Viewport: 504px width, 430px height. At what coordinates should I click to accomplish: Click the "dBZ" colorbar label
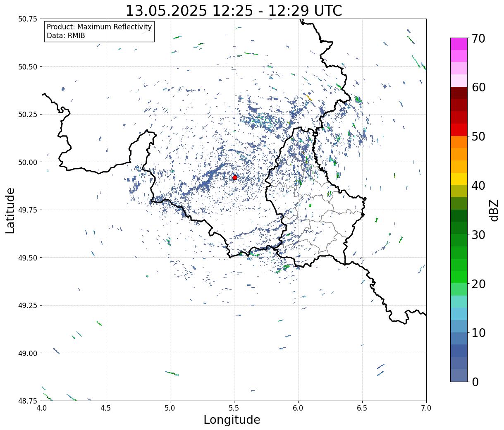pyautogui.click(x=494, y=210)
